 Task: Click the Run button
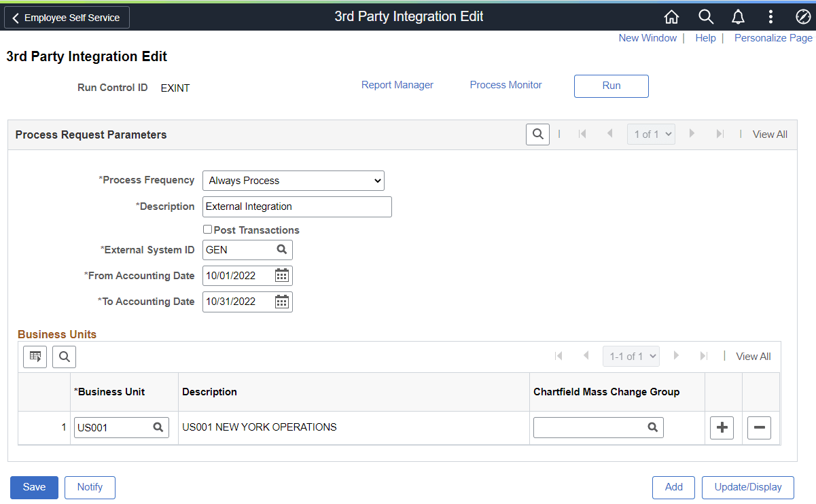[611, 86]
